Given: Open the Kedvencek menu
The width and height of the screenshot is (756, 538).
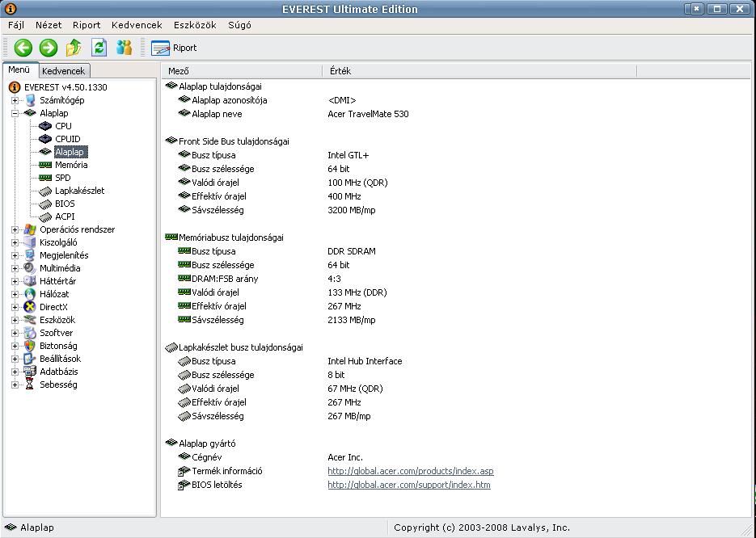Looking at the screenshot, I should [x=137, y=25].
